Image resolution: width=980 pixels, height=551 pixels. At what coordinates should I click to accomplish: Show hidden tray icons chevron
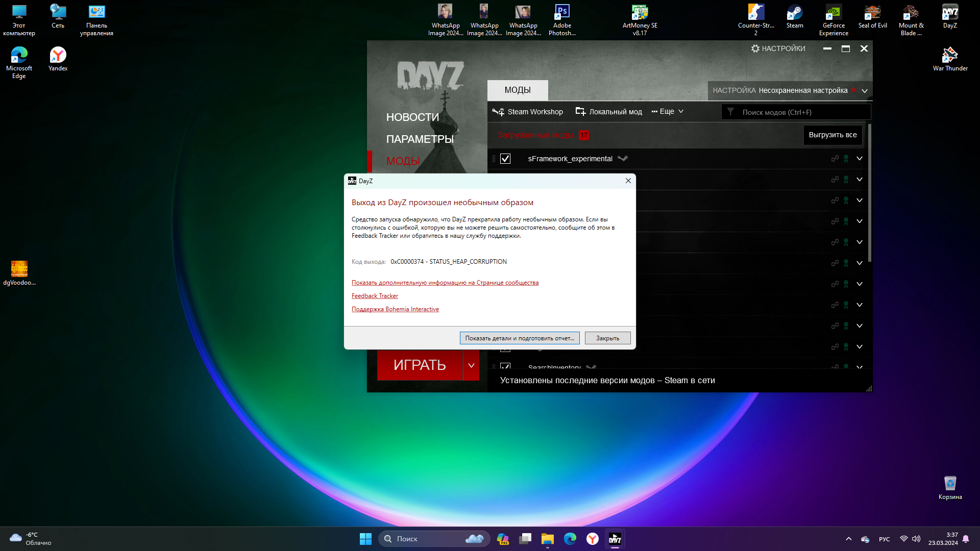pyautogui.click(x=848, y=539)
